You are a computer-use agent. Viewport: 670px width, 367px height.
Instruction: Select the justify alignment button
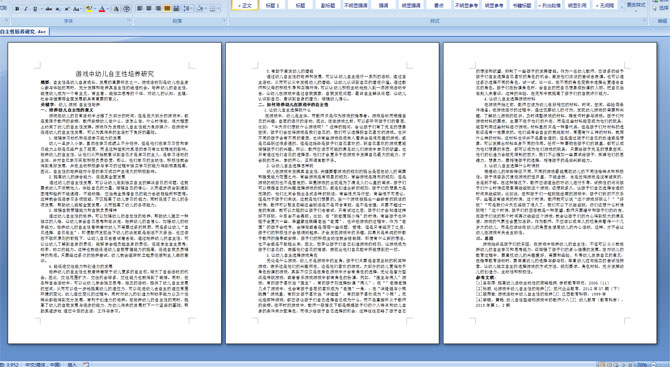pos(167,9)
